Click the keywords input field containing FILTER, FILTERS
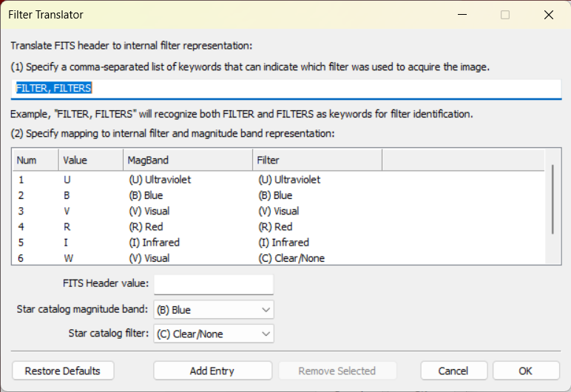Image resolution: width=571 pixels, height=392 pixels. pyautogui.click(x=285, y=89)
